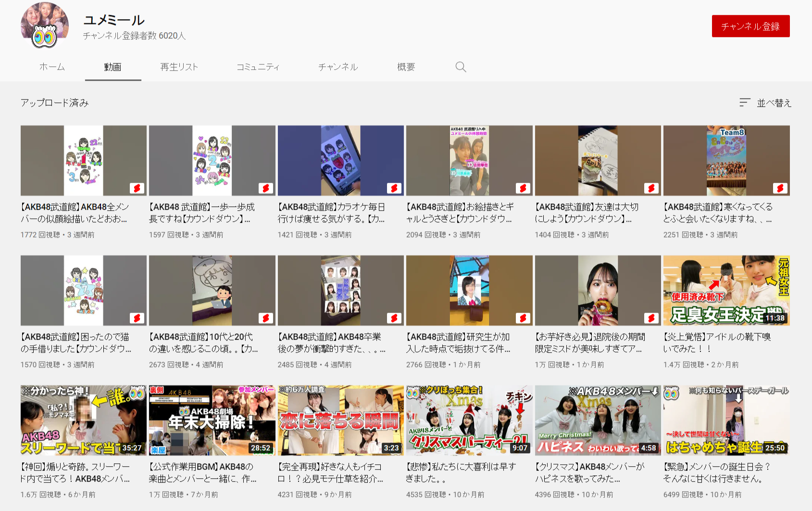Open thumbnail of 研究生が加入した時点 video

[x=469, y=291]
